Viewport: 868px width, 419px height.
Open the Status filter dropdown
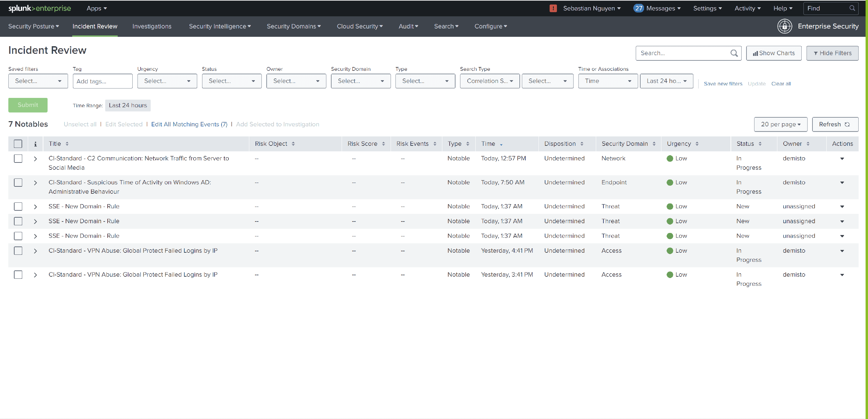[232, 81]
